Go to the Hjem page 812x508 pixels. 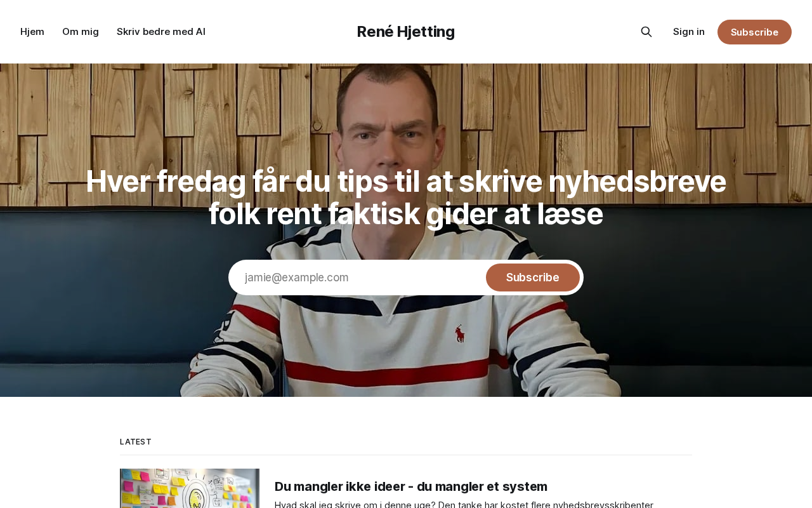tap(32, 32)
